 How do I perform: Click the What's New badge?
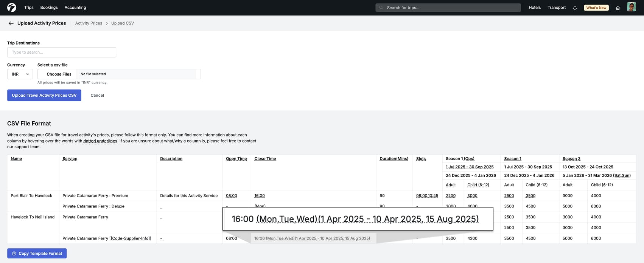point(596,8)
